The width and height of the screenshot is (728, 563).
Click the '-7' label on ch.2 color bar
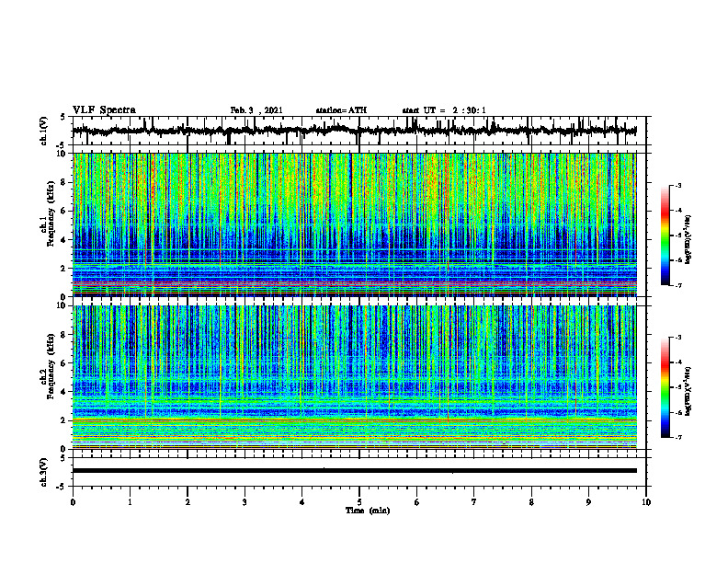(677, 437)
